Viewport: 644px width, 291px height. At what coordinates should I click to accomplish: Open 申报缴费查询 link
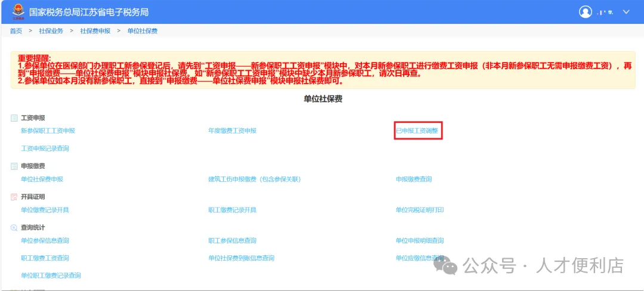coord(414,179)
